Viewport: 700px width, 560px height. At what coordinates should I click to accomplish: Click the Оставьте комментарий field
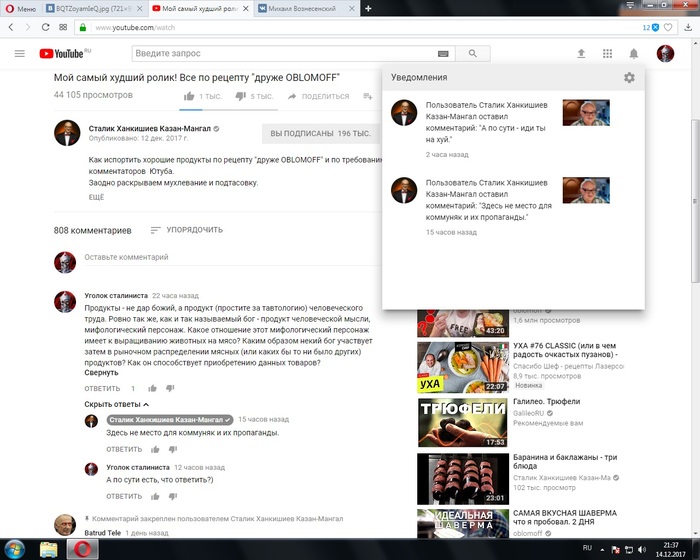(232, 257)
